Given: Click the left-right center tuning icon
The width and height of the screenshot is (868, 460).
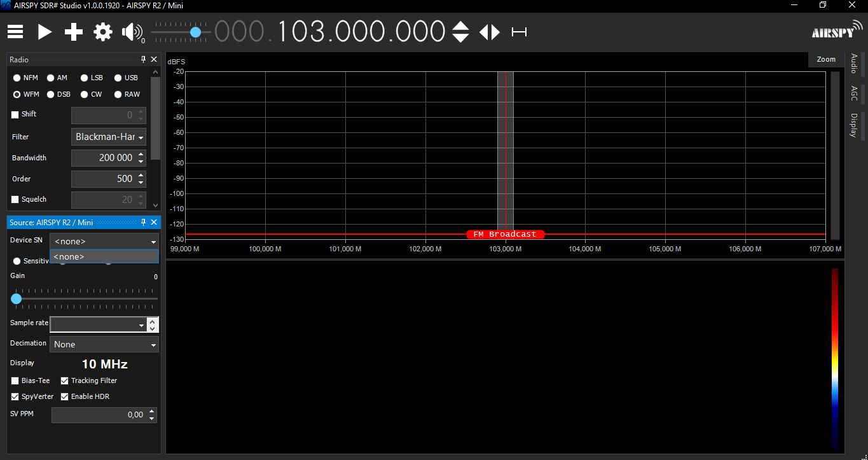Looking at the screenshot, I should tap(490, 32).
